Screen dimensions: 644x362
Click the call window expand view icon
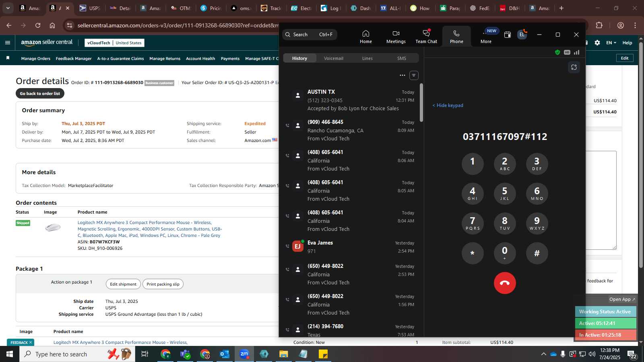[x=574, y=67]
